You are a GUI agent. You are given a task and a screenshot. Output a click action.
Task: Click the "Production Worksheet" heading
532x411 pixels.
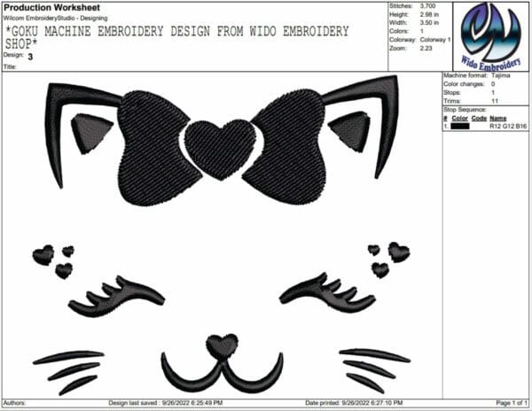52,7
